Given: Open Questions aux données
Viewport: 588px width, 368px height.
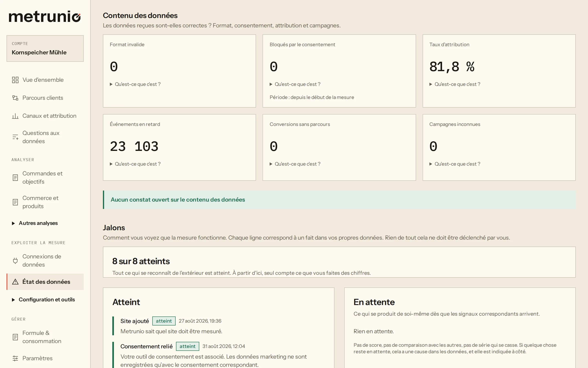Looking at the screenshot, I should pyautogui.click(x=45, y=137).
